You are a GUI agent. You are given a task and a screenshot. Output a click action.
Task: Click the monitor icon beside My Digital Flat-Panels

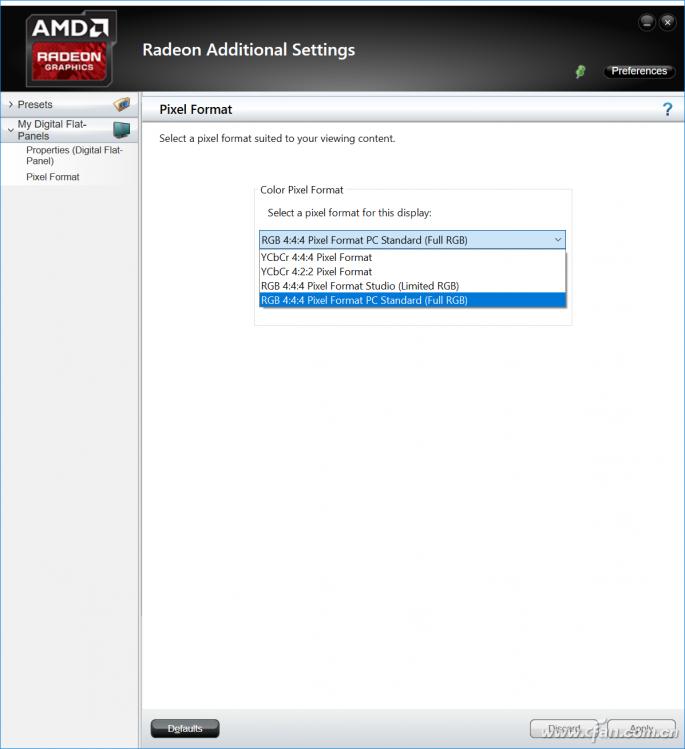(x=121, y=130)
